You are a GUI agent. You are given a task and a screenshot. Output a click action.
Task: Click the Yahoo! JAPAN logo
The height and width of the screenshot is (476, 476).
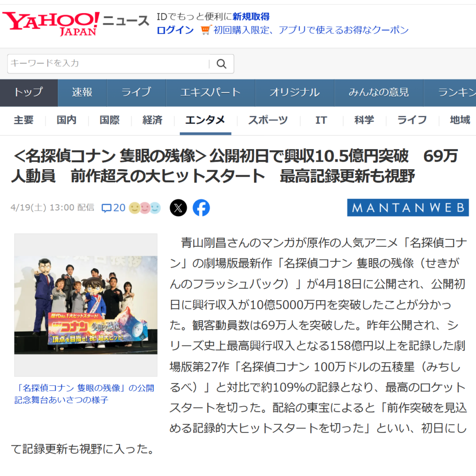point(51,23)
